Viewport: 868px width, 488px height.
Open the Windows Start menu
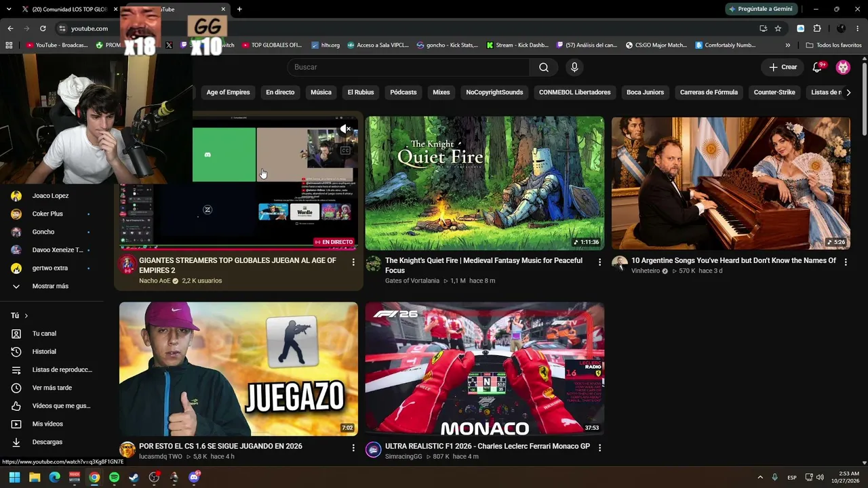[15, 477]
